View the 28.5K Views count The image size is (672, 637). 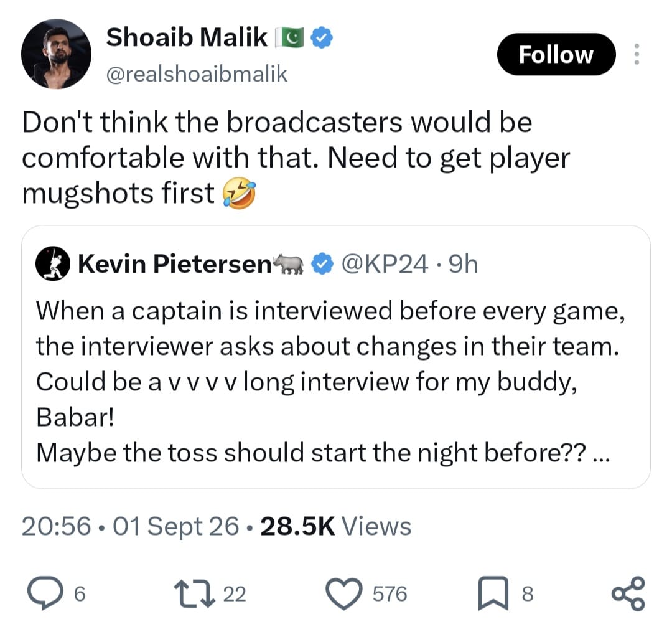[x=335, y=526]
